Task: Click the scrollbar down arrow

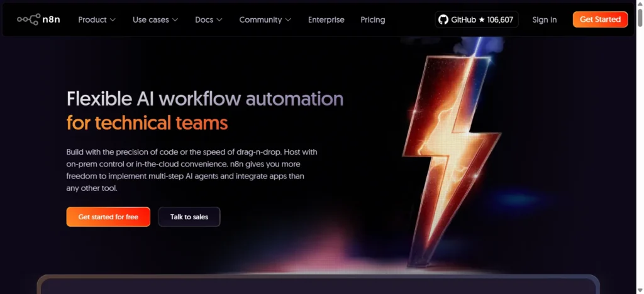Action: coord(640,290)
